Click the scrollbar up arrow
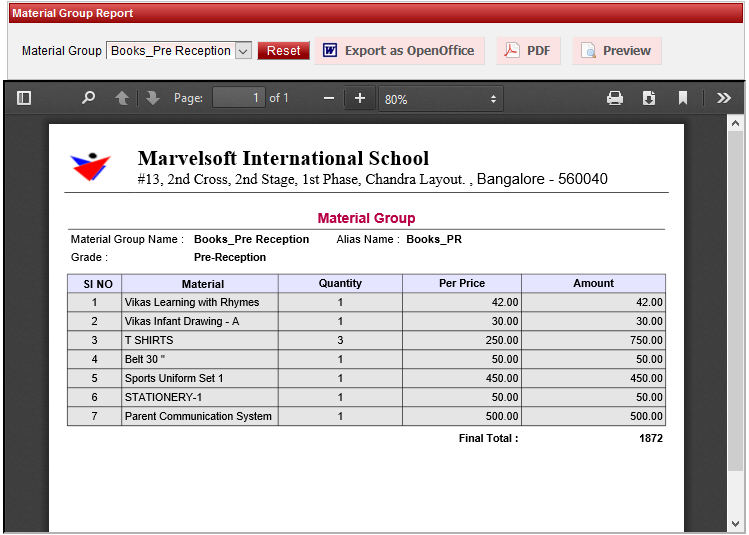 click(x=736, y=123)
